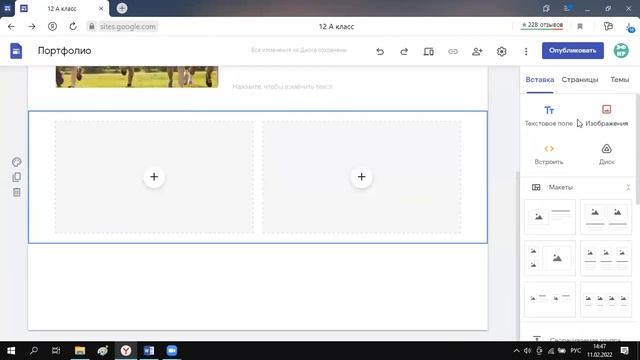The image size is (640, 360).
Task: Open the Google account avatar
Action: pyautogui.click(x=621, y=51)
